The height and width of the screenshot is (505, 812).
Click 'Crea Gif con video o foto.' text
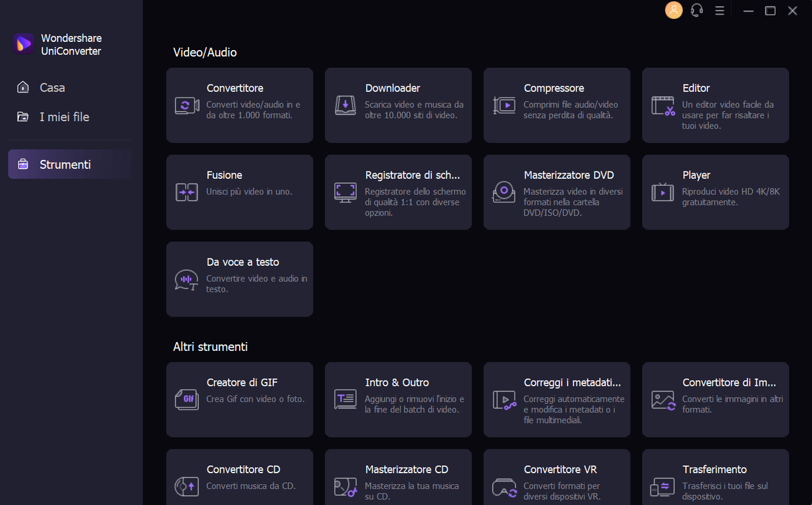(x=256, y=399)
